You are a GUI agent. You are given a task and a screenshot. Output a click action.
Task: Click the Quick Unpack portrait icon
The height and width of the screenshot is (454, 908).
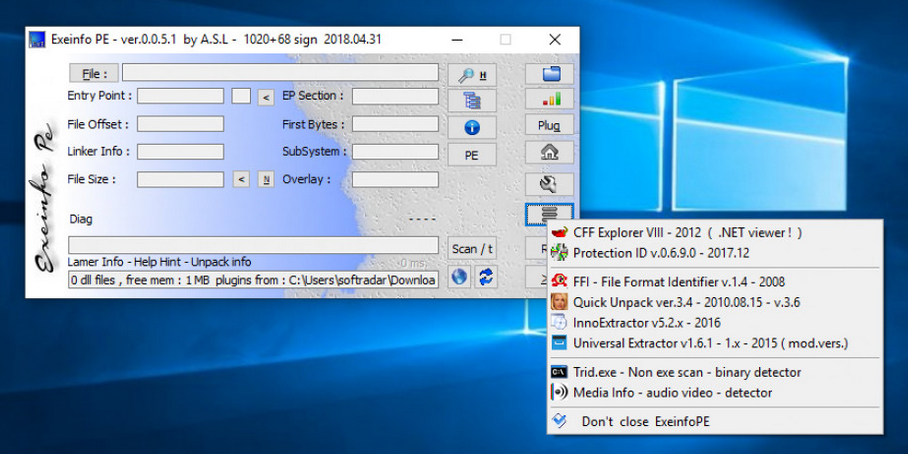[x=559, y=302]
